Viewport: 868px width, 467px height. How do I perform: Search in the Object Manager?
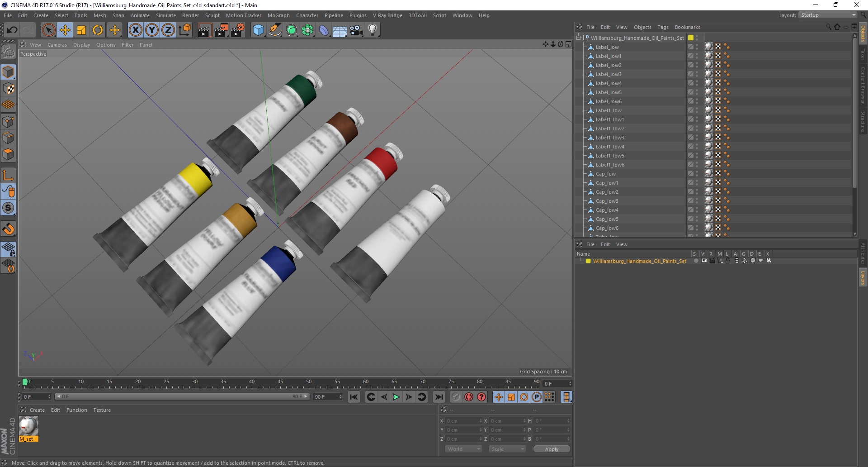(x=828, y=27)
